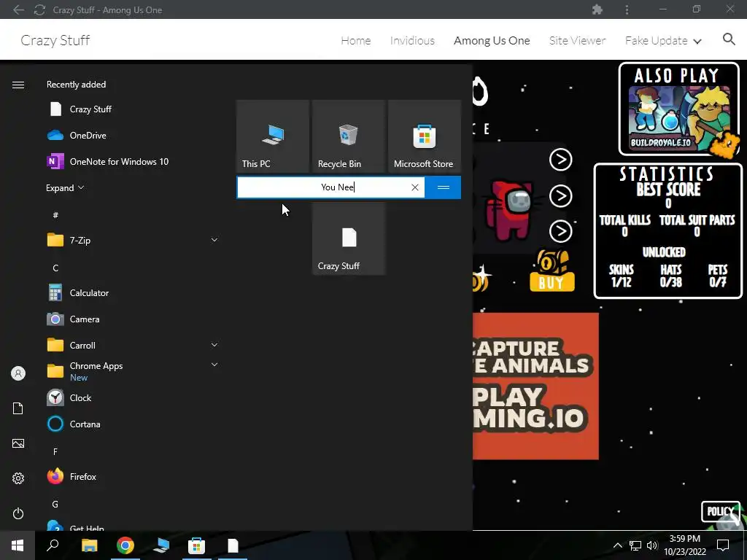Image resolution: width=747 pixels, height=560 pixels.
Task: Select Among Us One nav item
Action: pyautogui.click(x=492, y=41)
